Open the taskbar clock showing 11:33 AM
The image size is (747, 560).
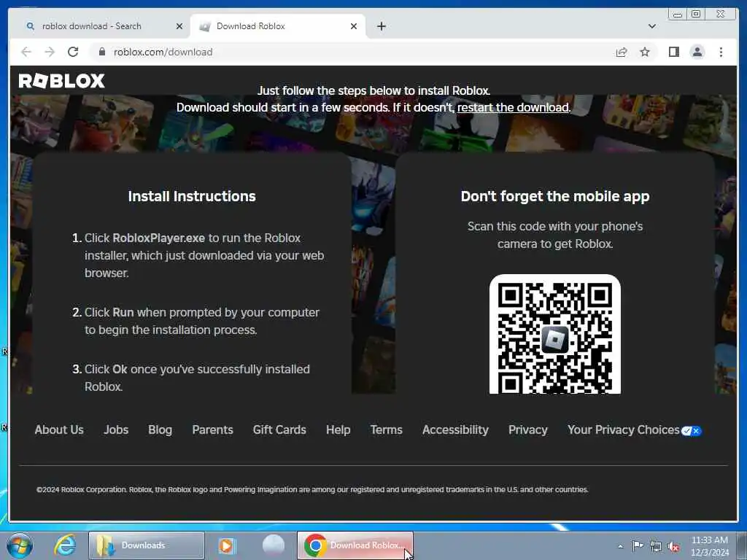click(710, 546)
